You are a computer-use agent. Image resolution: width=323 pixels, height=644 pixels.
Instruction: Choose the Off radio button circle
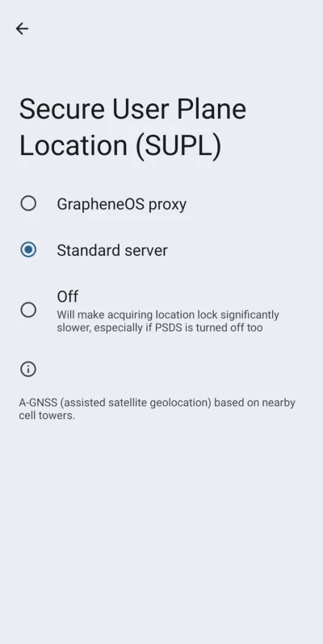(28, 310)
